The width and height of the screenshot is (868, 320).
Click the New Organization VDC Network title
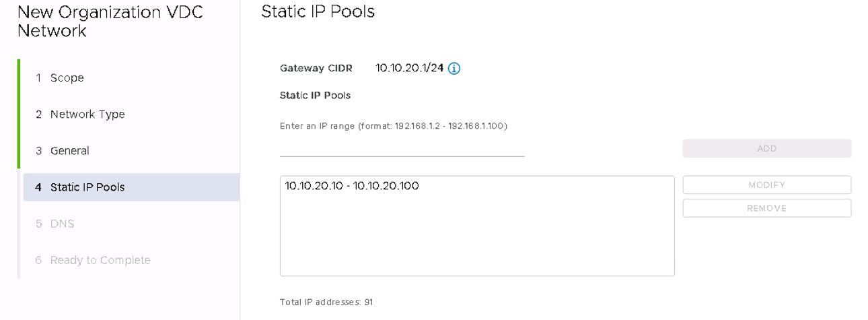click(109, 22)
